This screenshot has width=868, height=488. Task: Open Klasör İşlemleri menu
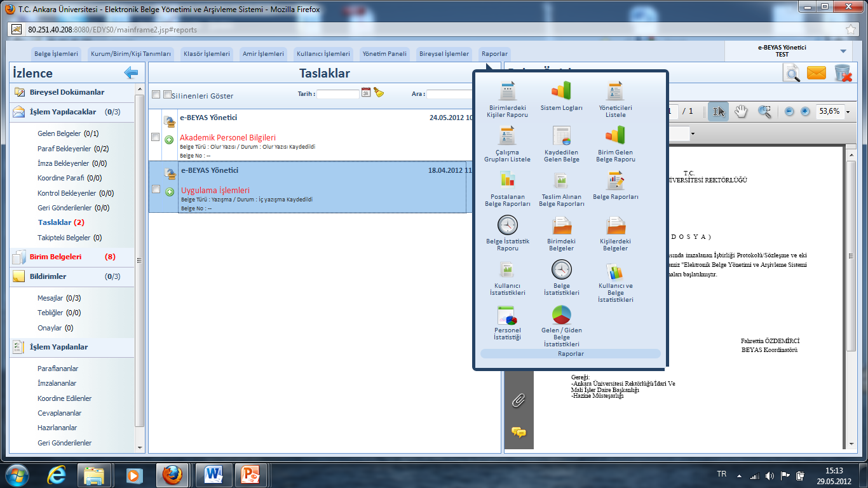tap(207, 54)
